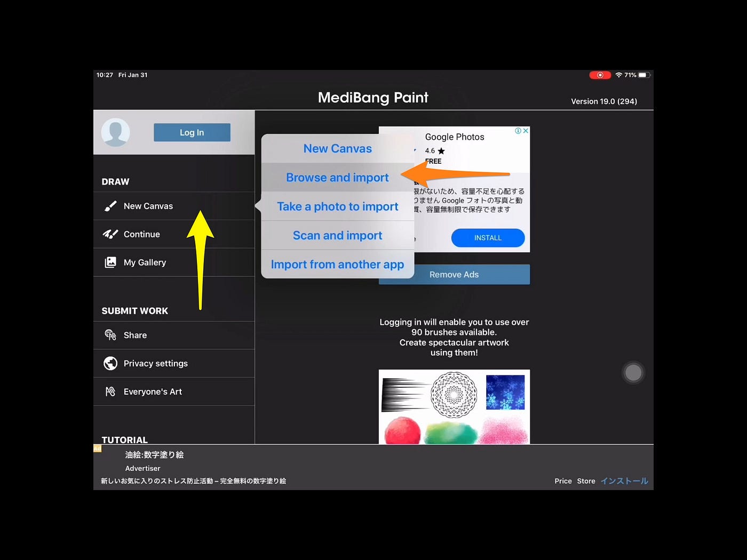The width and height of the screenshot is (747, 560).
Task: Close the Google Photos ad with X
Action: click(x=526, y=131)
